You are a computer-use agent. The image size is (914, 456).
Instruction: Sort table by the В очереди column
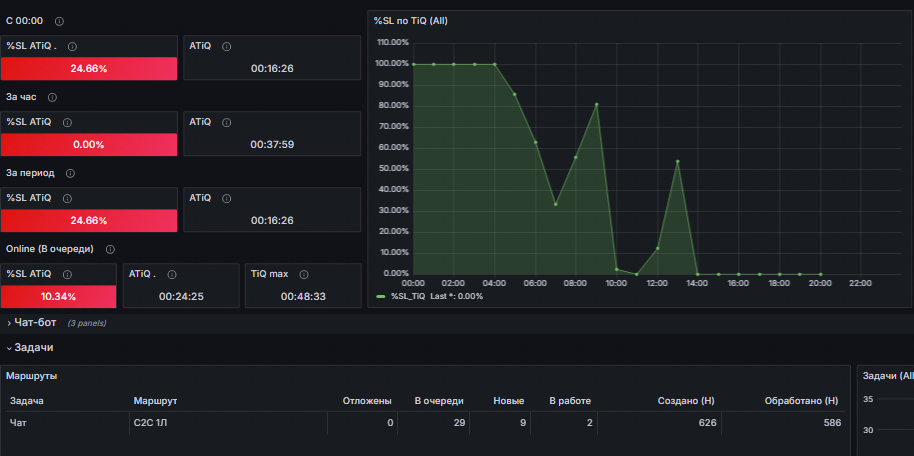coord(438,401)
